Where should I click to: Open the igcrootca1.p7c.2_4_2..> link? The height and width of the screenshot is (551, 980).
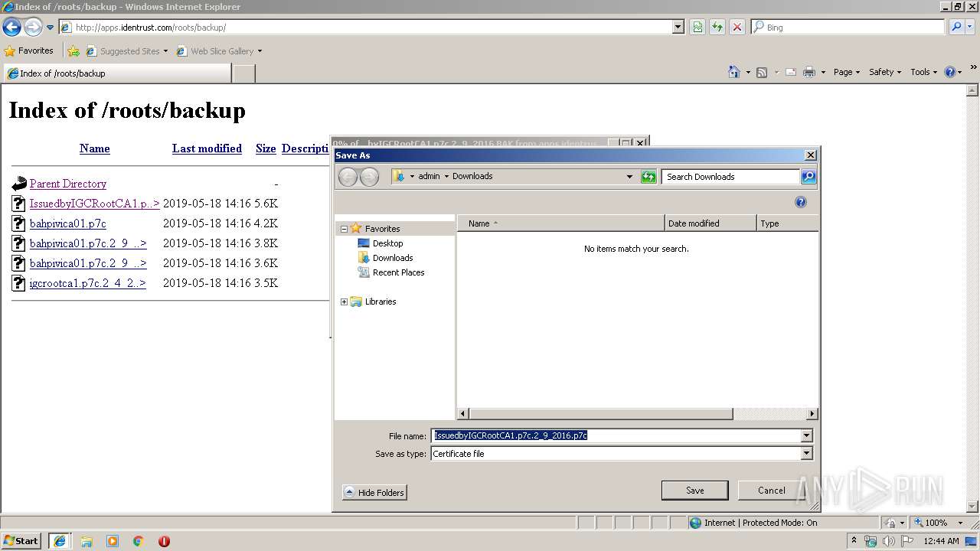point(88,283)
